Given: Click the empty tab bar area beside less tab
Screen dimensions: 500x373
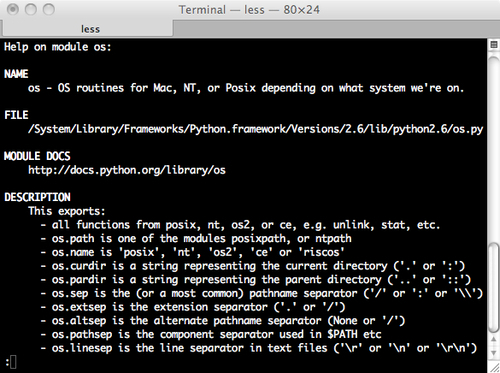Looking at the screenshot, I should (336, 29).
